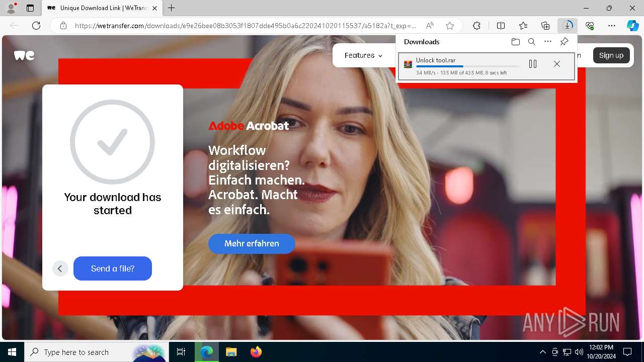Screen dimensions: 644x362
Task: Click the Adobe Acrobat ad logo
Action: (249, 126)
